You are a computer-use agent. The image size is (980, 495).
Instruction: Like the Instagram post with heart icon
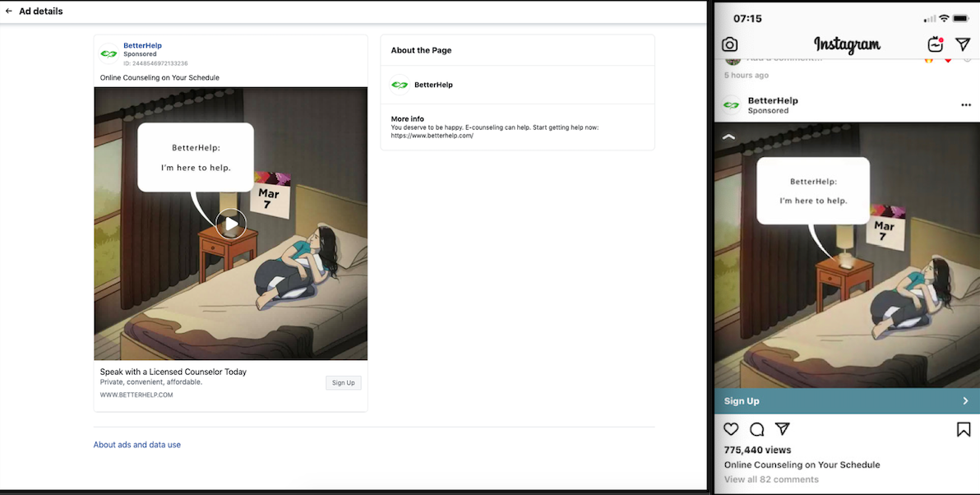click(x=731, y=428)
